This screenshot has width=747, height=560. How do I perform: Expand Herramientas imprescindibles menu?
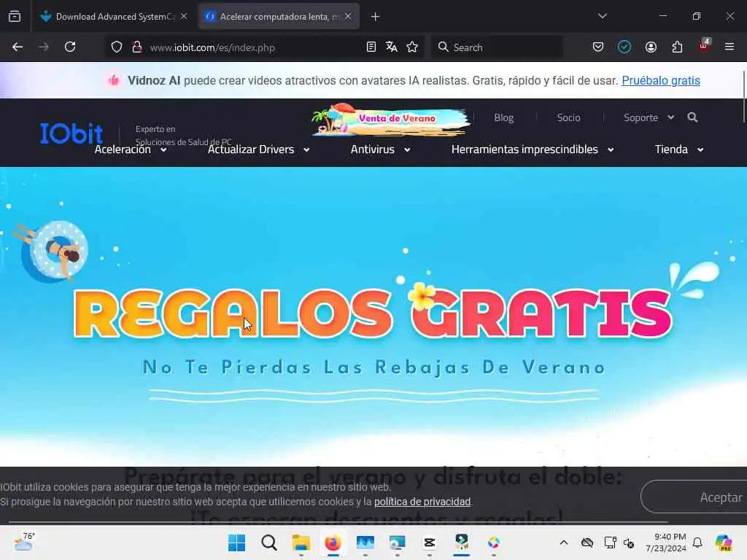coord(533,149)
